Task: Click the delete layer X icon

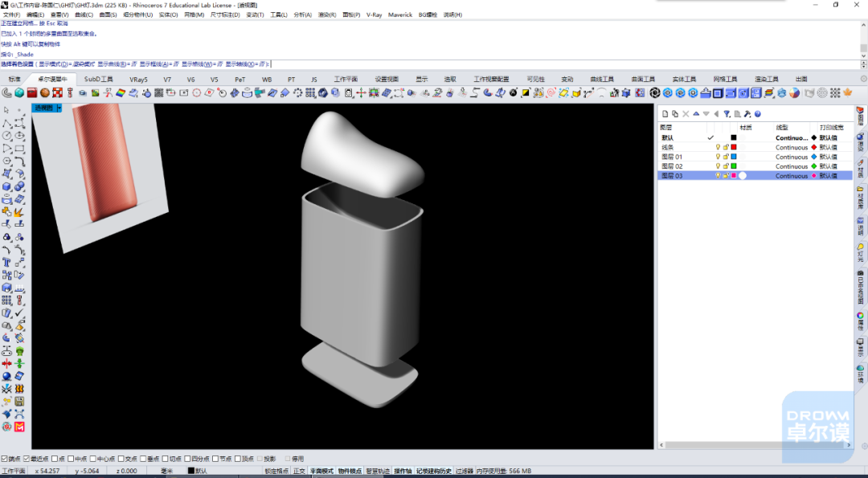Action: (686, 114)
